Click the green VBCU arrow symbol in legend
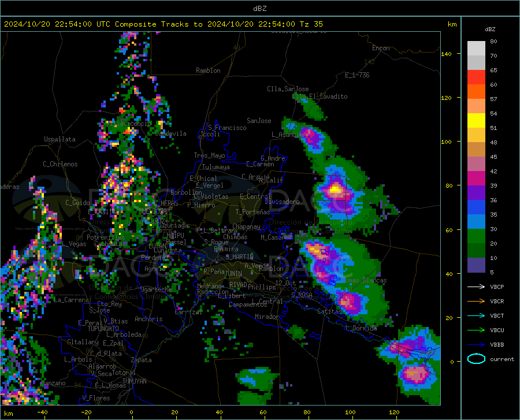Viewport: 520px width, 420px height. click(x=476, y=330)
